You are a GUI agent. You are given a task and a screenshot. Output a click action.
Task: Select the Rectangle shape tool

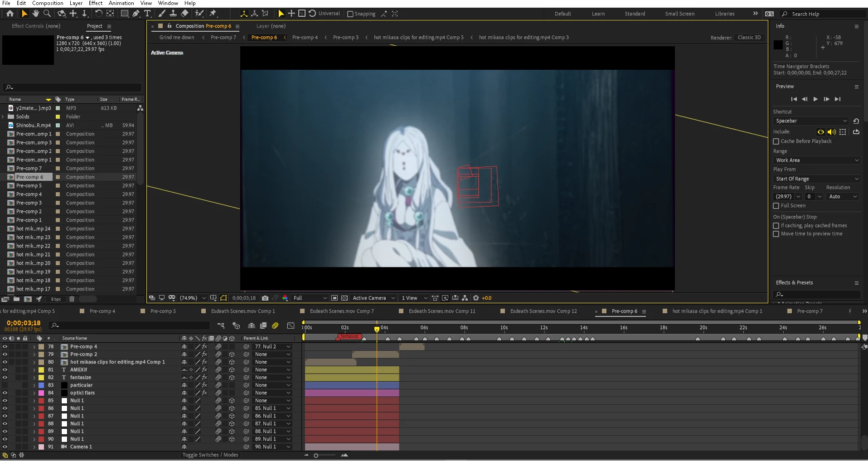(x=124, y=14)
